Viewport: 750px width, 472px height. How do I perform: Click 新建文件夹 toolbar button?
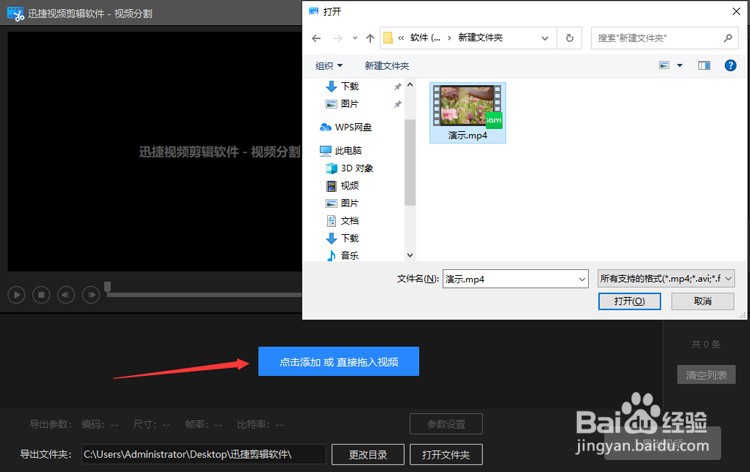(386, 66)
